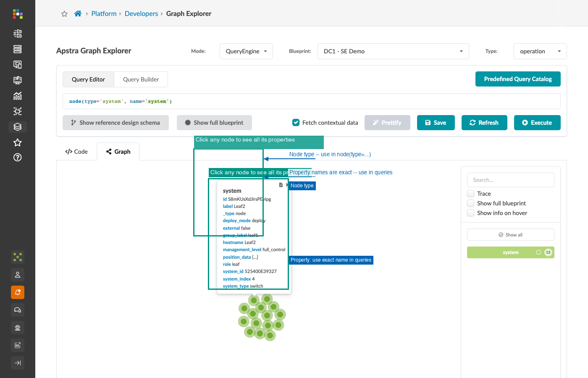Click the document icon in node popup
Viewport: 588px width, 378px height.
[x=281, y=185]
